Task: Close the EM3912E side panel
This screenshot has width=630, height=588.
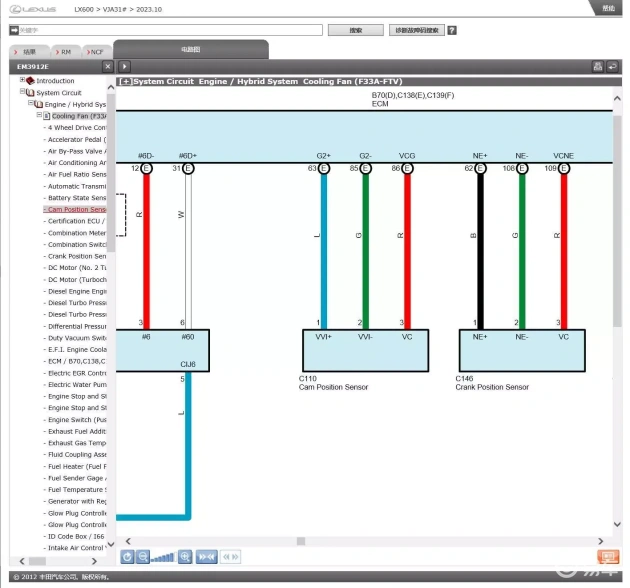Action: coord(108,67)
